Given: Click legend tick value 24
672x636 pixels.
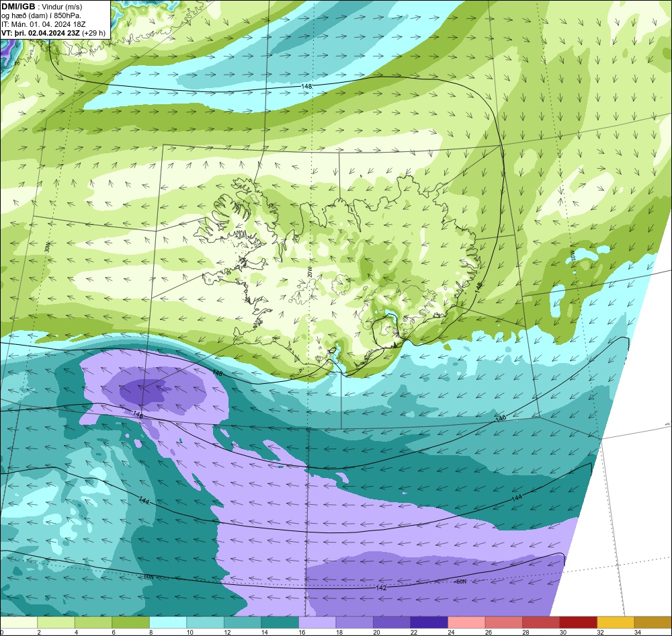Looking at the screenshot, I should 451,632.
